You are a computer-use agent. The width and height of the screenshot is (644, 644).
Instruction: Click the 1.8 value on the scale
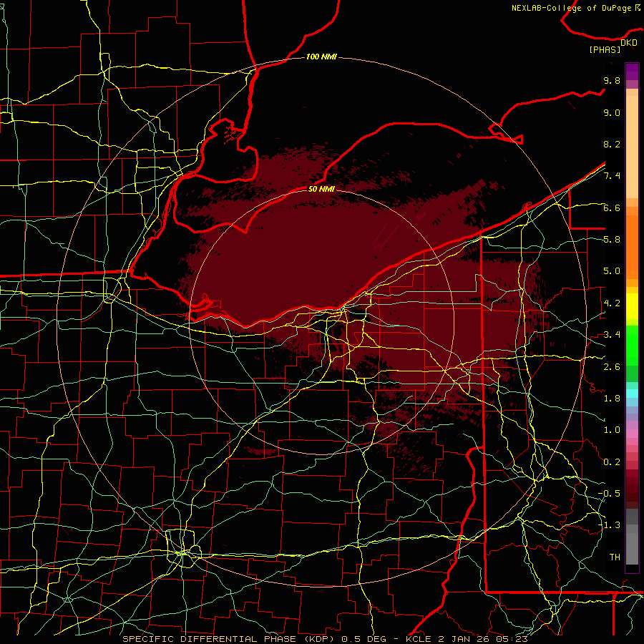click(x=612, y=399)
